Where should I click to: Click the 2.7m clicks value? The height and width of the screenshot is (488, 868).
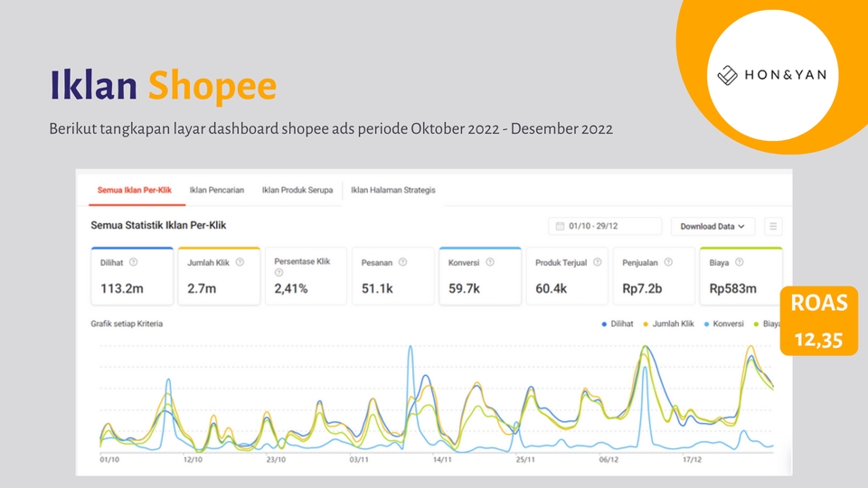pos(202,288)
